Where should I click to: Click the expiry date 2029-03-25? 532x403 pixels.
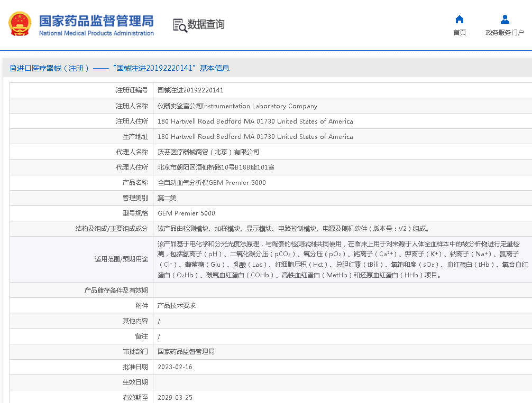175,398
